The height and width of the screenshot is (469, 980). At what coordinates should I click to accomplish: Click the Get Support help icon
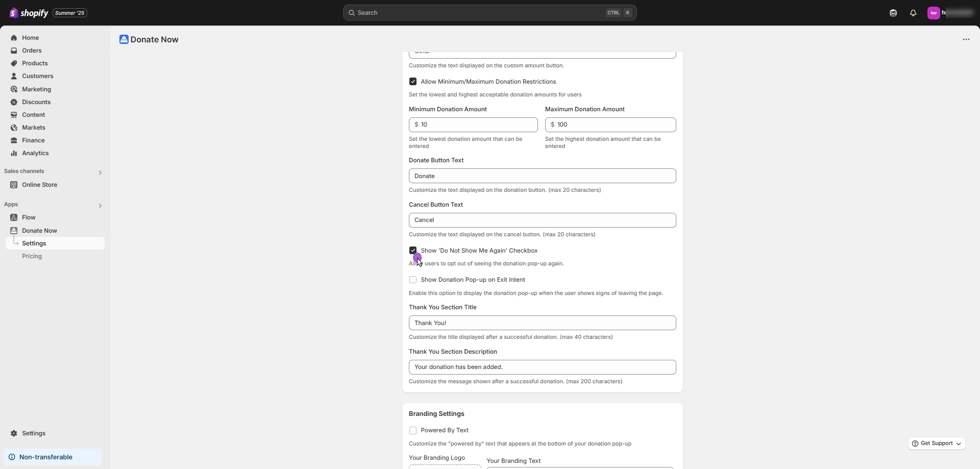[915, 443]
